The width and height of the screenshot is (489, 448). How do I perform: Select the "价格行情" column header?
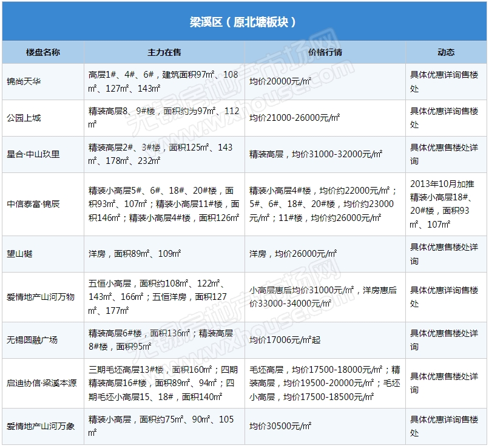[325, 52]
